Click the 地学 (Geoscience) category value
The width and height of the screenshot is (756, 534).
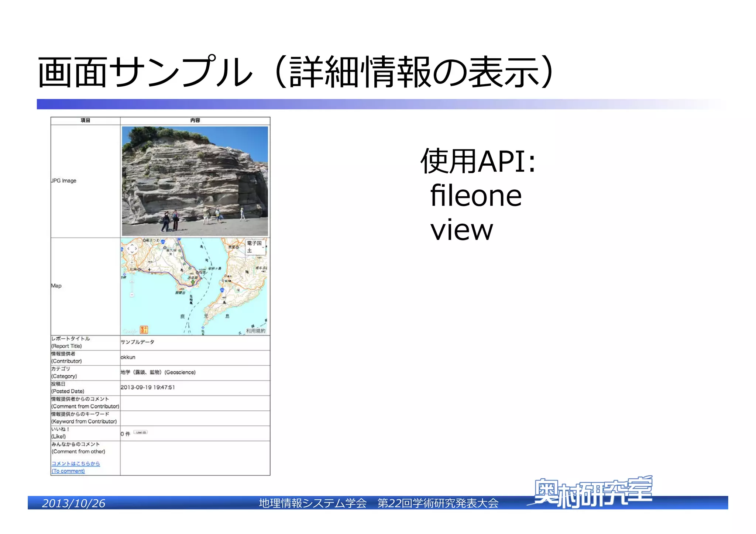[x=158, y=372]
